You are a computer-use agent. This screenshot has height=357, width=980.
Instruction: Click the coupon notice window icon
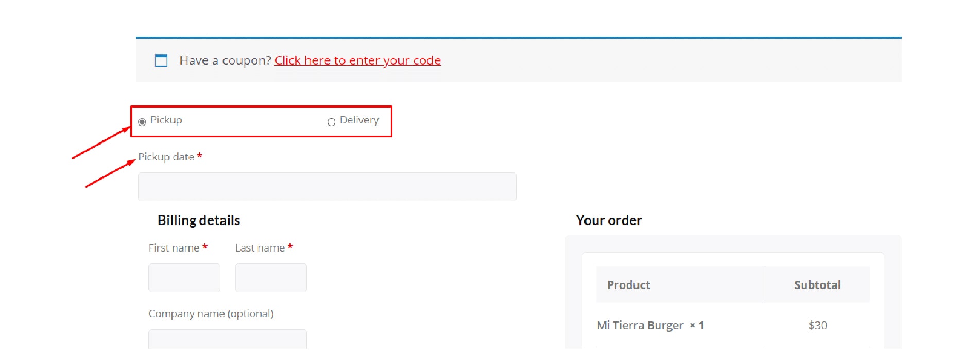pyautogui.click(x=161, y=61)
